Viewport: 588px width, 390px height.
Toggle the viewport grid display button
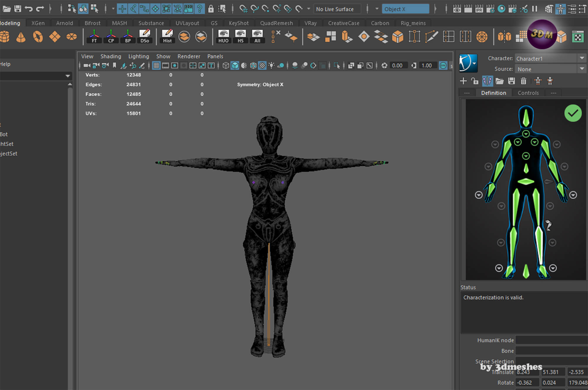click(x=156, y=66)
